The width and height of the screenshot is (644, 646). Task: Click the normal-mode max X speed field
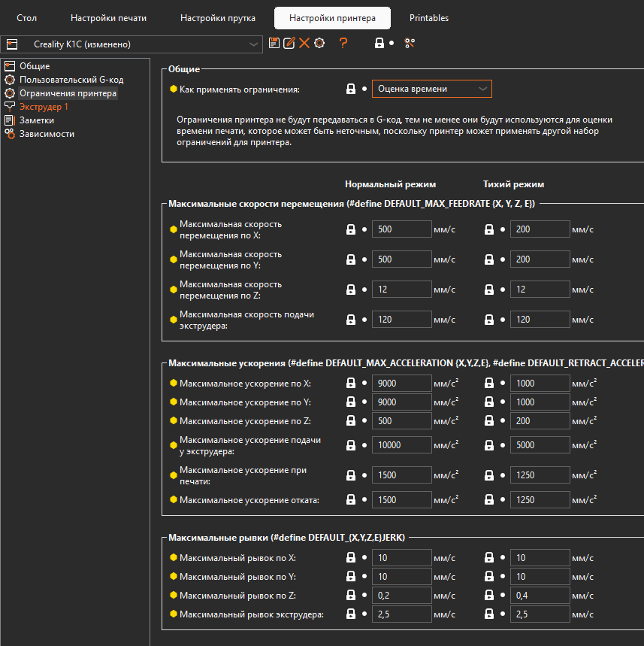coord(402,229)
